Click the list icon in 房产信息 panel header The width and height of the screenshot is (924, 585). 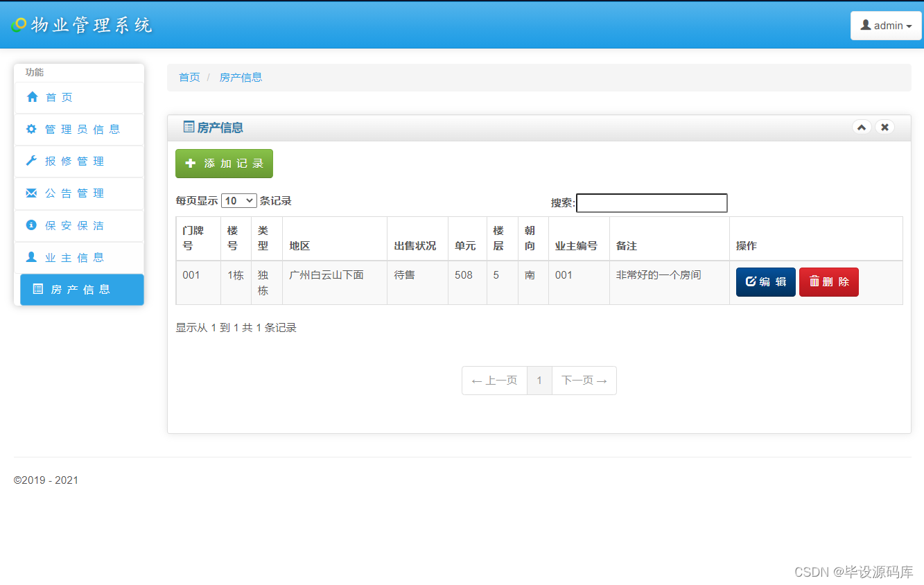pos(189,127)
